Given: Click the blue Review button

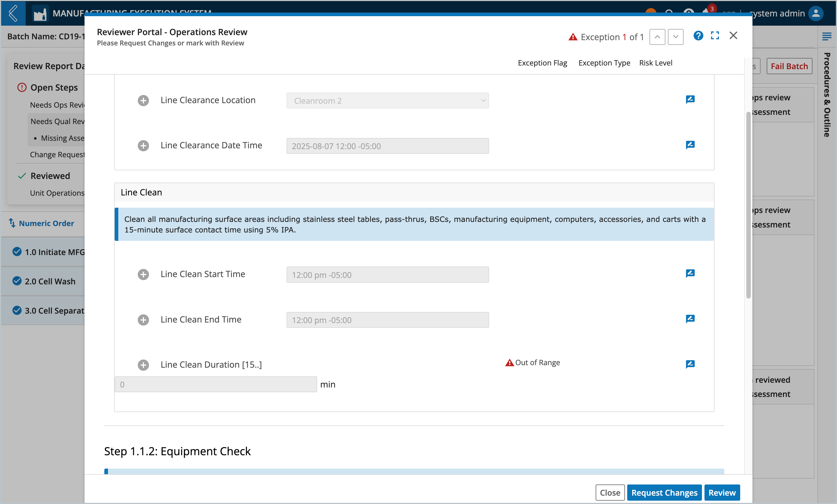Looking at the screenshot, I should coord(722,493).
